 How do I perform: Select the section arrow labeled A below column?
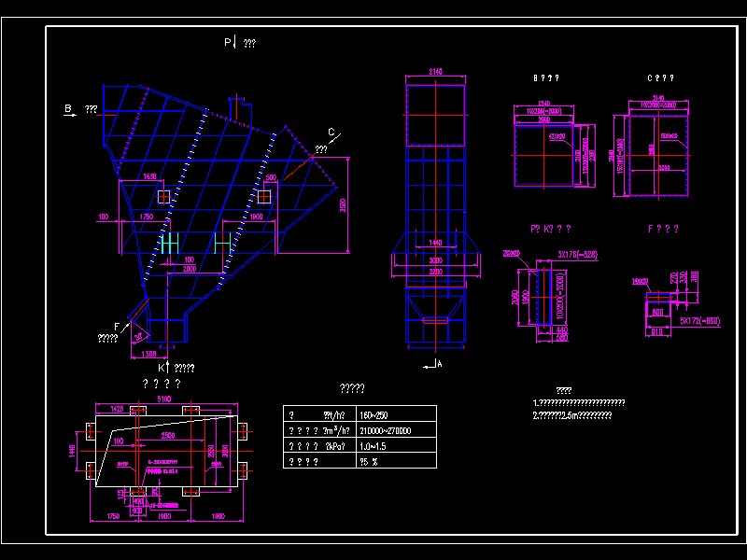(437, 364)
